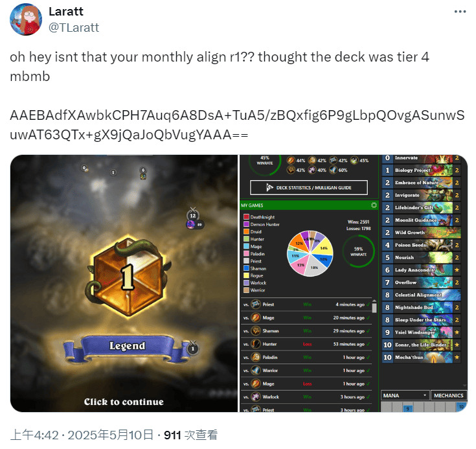Open Deck Statistics / Mulligan Guide
Screen dimensions: 476x449
[x=309, y=188]
